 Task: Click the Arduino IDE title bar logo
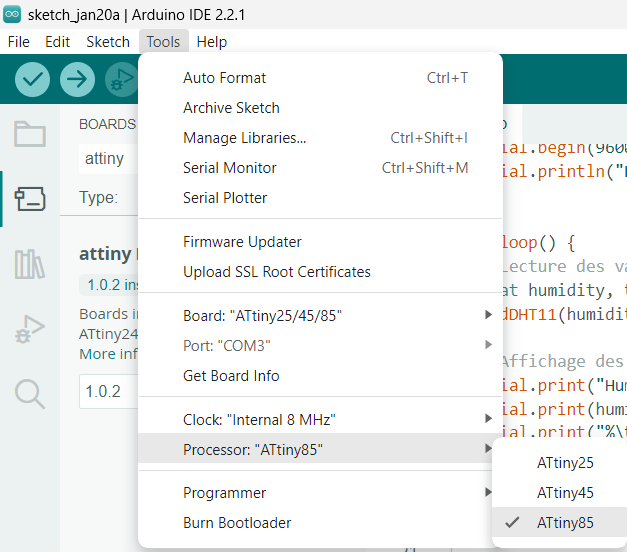click(x=12, y=13)
